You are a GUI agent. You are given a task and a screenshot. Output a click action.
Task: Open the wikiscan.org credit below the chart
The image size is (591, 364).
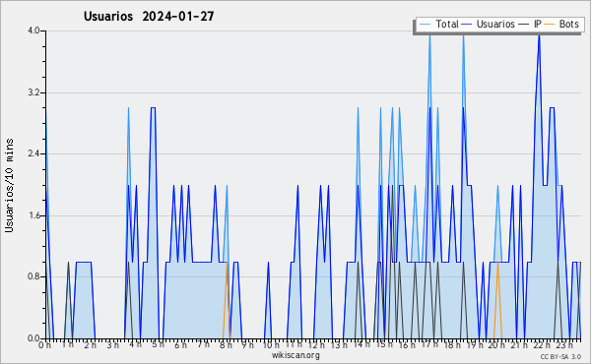(295, 355)
